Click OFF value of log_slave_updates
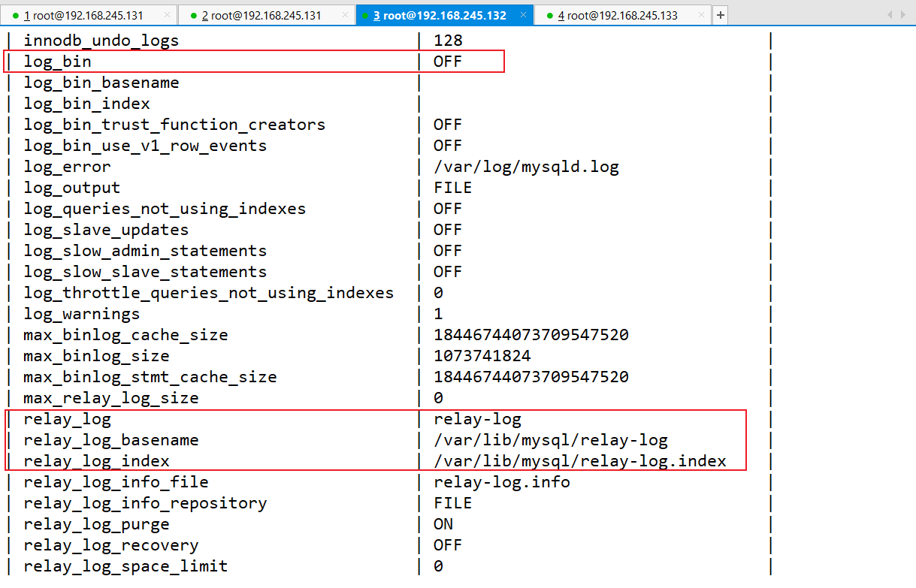The height and width of the screenshot is (588, 916). point(448,230)
